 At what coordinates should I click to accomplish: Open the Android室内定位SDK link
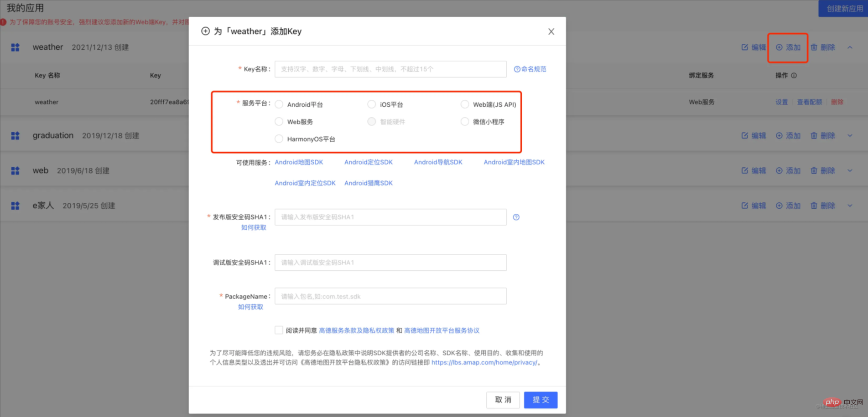305,183
